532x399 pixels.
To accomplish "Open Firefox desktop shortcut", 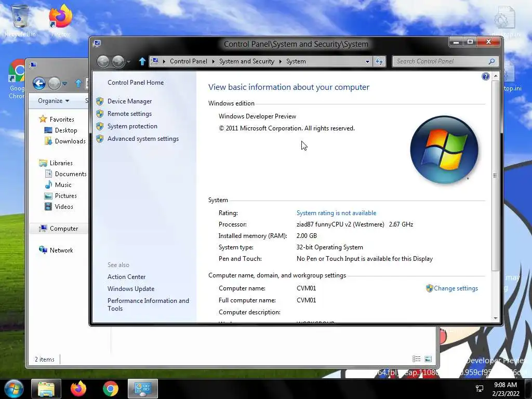I will (61, 21).
